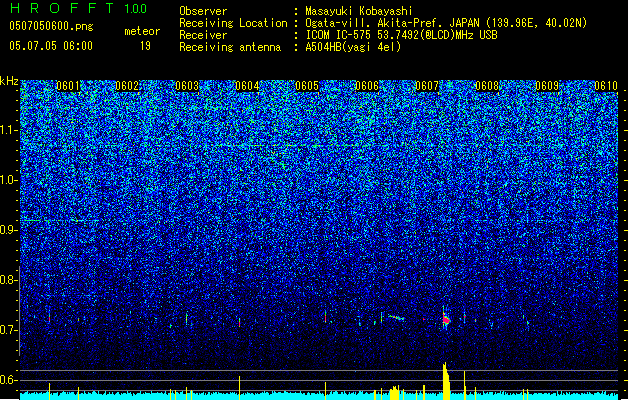
Task: Click the 0604 time marker
Action: pos(247,86)
